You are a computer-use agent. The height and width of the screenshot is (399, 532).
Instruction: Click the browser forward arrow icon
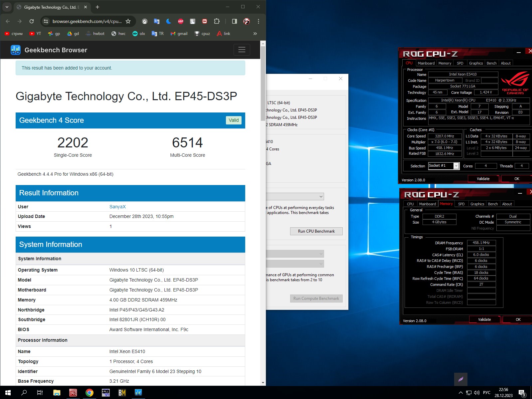(20, 21)
